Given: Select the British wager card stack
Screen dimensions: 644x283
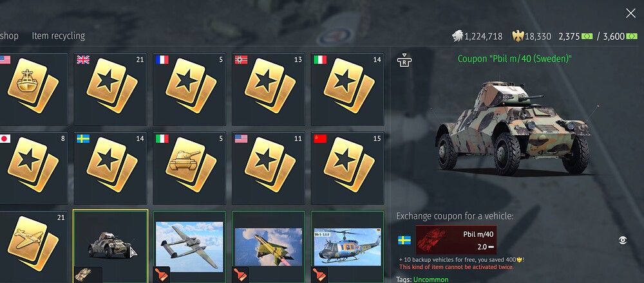Looking at the screenshot, I should (111, 89).
